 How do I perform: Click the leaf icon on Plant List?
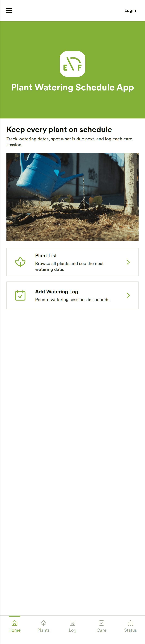click(20, 262)
